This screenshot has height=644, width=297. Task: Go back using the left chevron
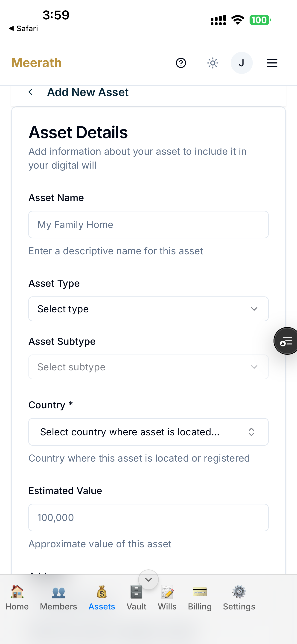pos(31,92)
